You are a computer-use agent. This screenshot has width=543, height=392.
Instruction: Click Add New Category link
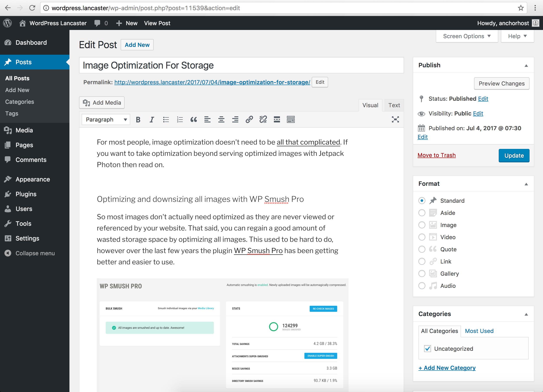(447, 368)
